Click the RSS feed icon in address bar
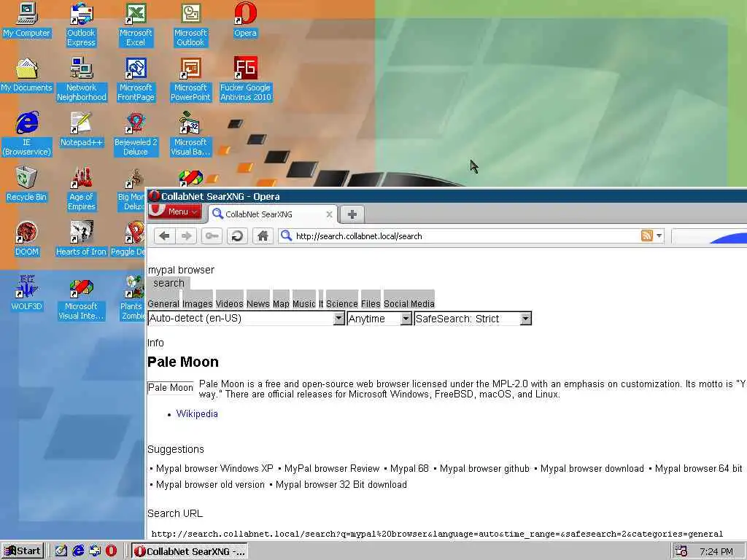Image resolution: width=747 pixels, height=560 pixels. (x=646, y=236)
